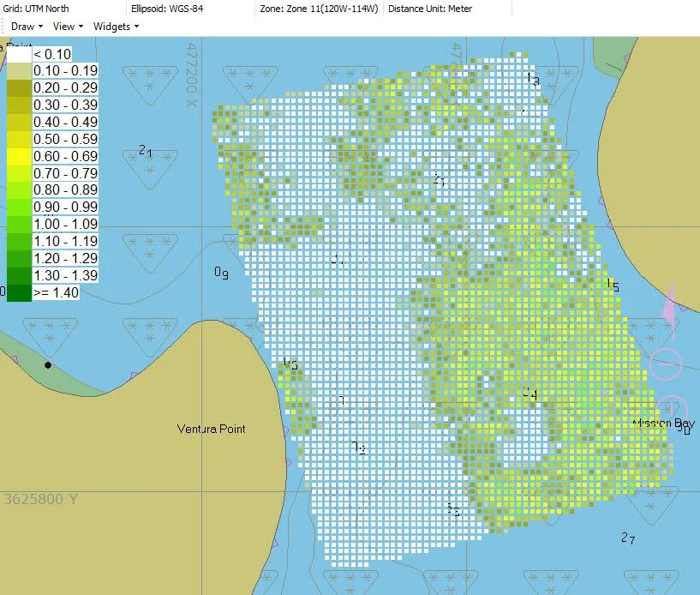Select the 0.20 - 0.29 legend color swatch
This screenshot has width=700, height=595.
pos(19,87)
